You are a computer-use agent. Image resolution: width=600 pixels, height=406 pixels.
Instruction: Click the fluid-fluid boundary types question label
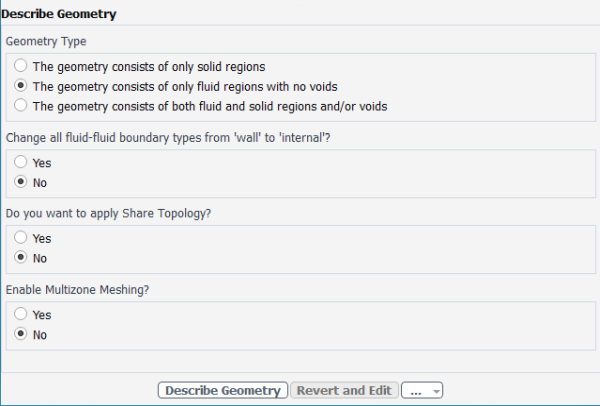pos(168,138)
